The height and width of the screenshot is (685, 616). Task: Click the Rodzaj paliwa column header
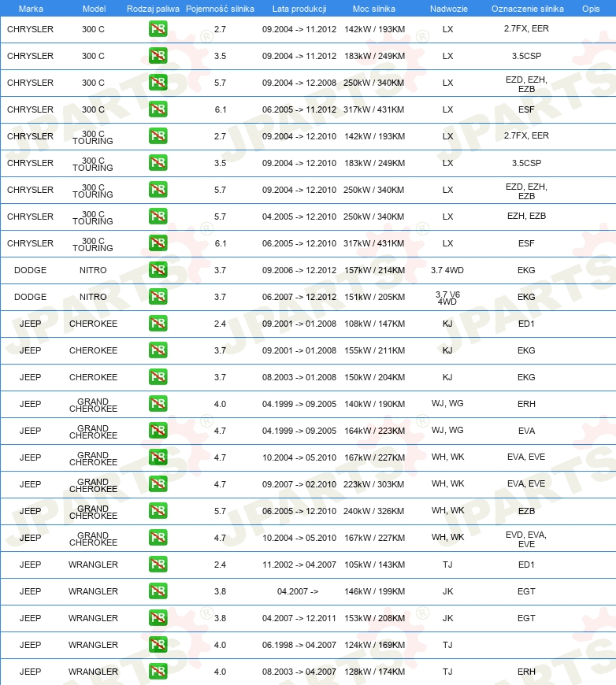(153, 9)
